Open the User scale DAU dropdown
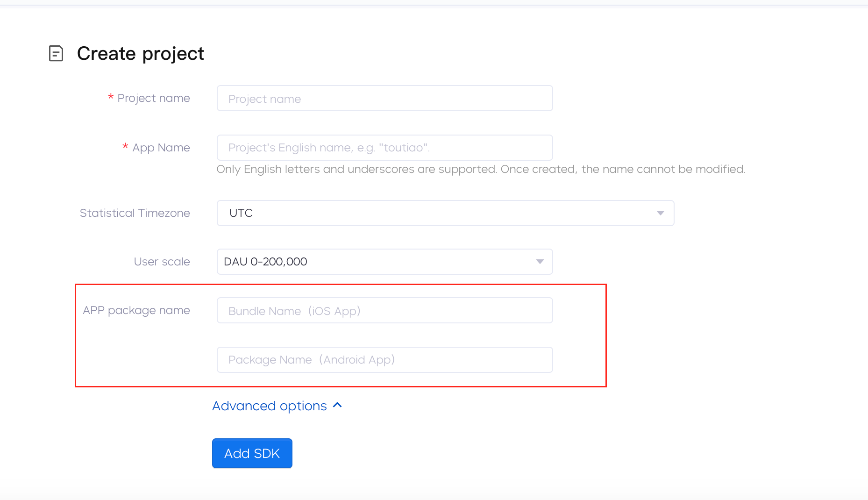The image size is (868, 500). point(384,262)
